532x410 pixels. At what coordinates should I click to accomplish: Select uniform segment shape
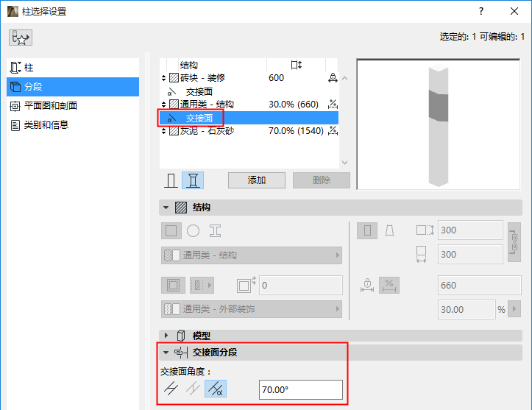click(x=367, y=231)
